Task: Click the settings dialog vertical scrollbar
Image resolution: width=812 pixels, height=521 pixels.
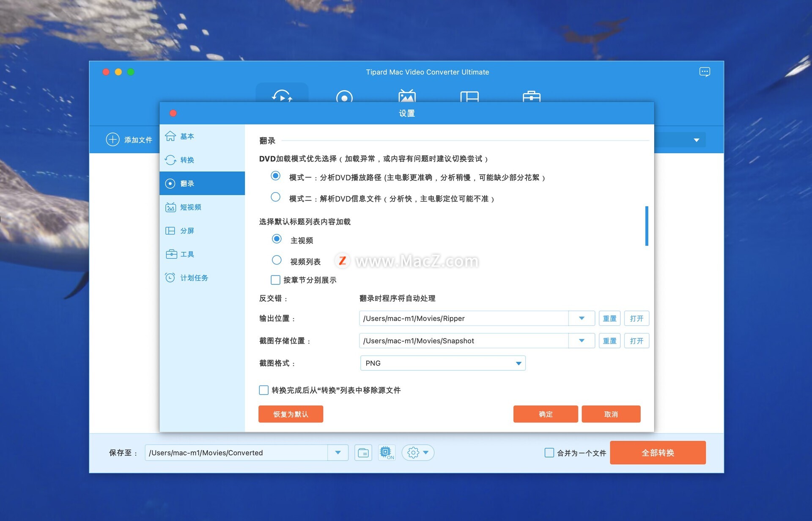Action: [647, 226]
